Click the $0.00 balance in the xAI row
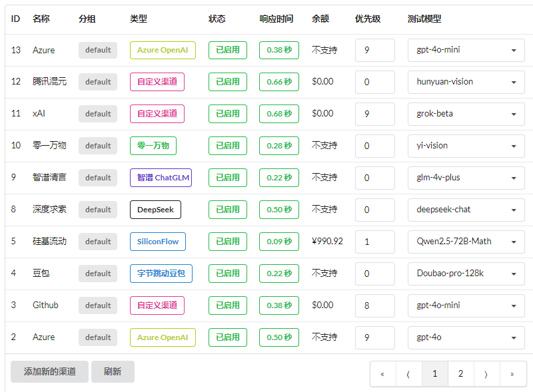This screenshot has height=392, width=533. coord(322,113)
